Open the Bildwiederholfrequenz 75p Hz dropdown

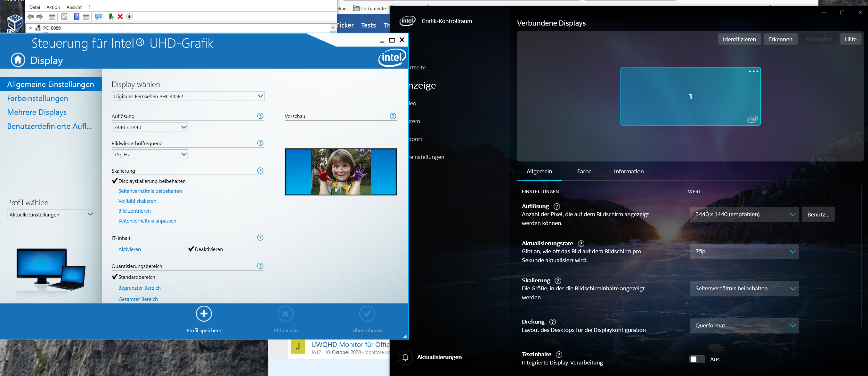(x=149, y=154)
